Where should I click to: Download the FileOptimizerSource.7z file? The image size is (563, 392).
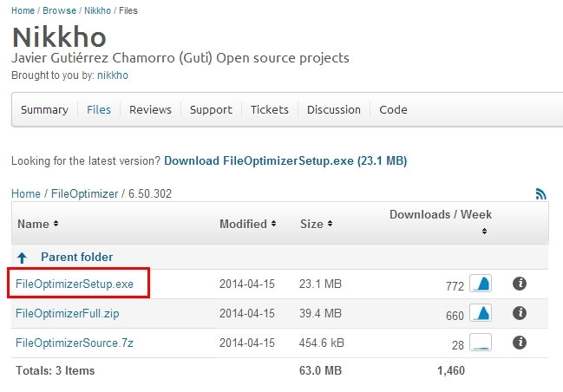click(75, 343)
